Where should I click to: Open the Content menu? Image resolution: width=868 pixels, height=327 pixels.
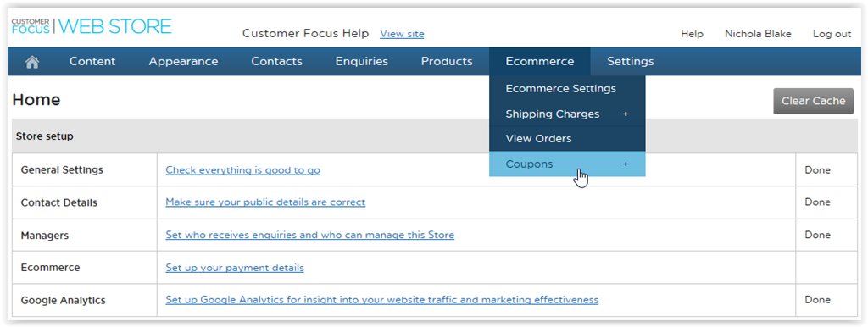point(92,61)
